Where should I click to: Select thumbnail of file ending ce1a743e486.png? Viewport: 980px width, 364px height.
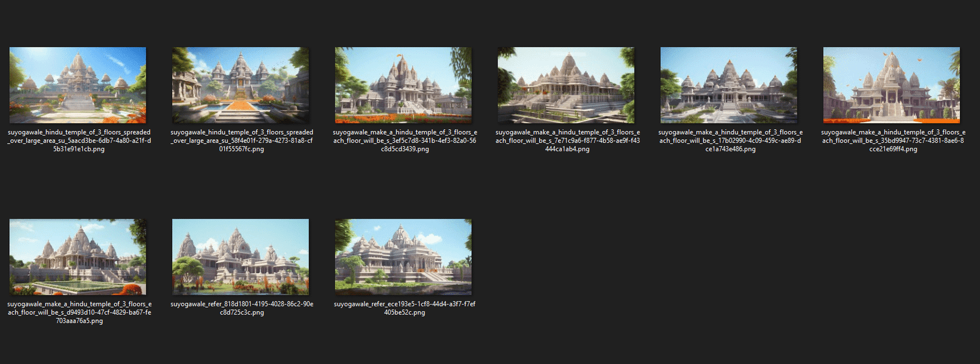729,85
